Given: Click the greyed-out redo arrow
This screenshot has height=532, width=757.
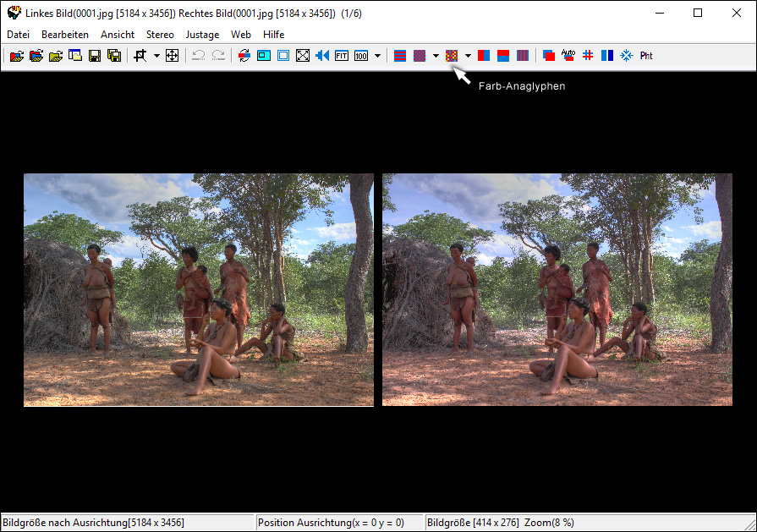Looking at the screenshot, I should point(218,56).
